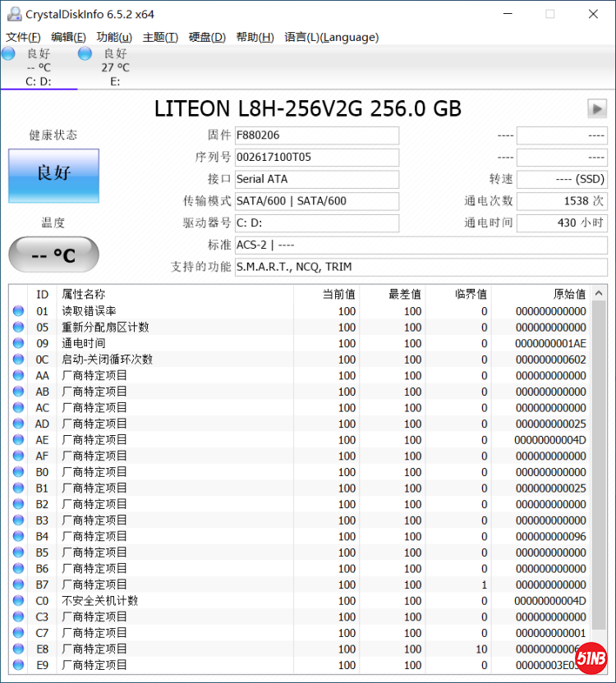The image size is (616, 683).
Task: Click status orb for attribute 09 通电时间
Action: pos(18,343)
